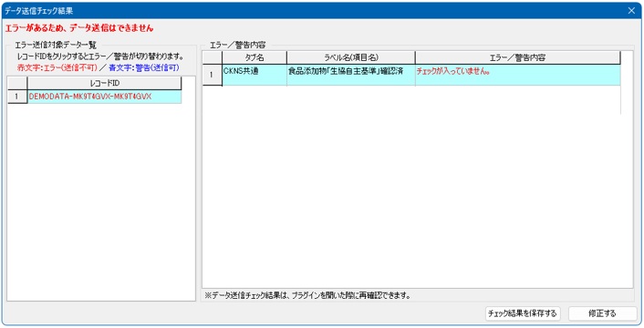Click the チェック結果を保存する button

[523, 313]
